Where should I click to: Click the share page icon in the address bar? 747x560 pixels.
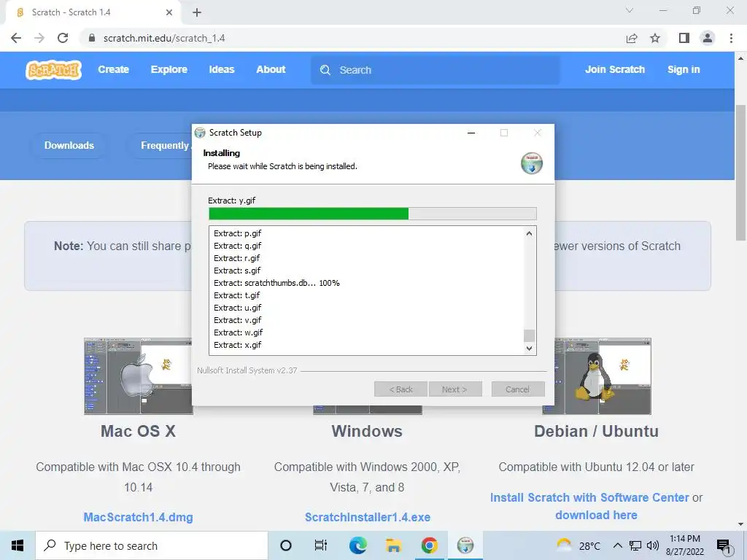[632, 38]
